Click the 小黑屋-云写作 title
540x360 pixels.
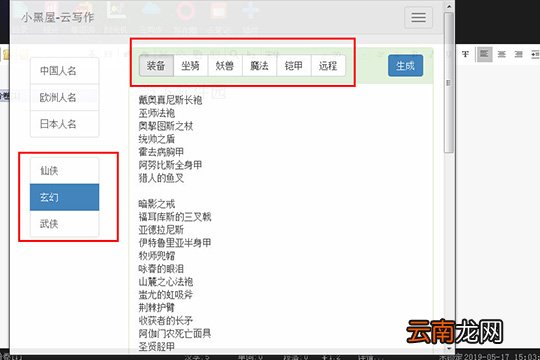(58, 17)
